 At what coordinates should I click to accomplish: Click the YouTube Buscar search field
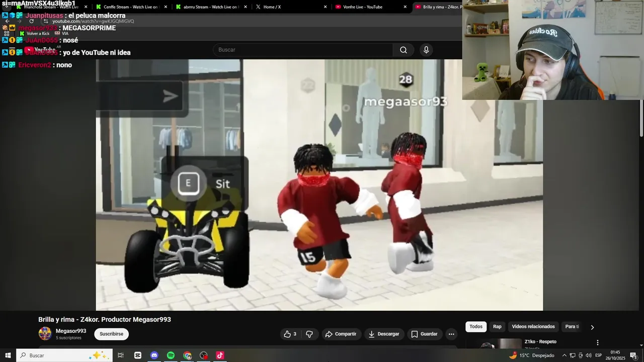click(x=303, y=50)
